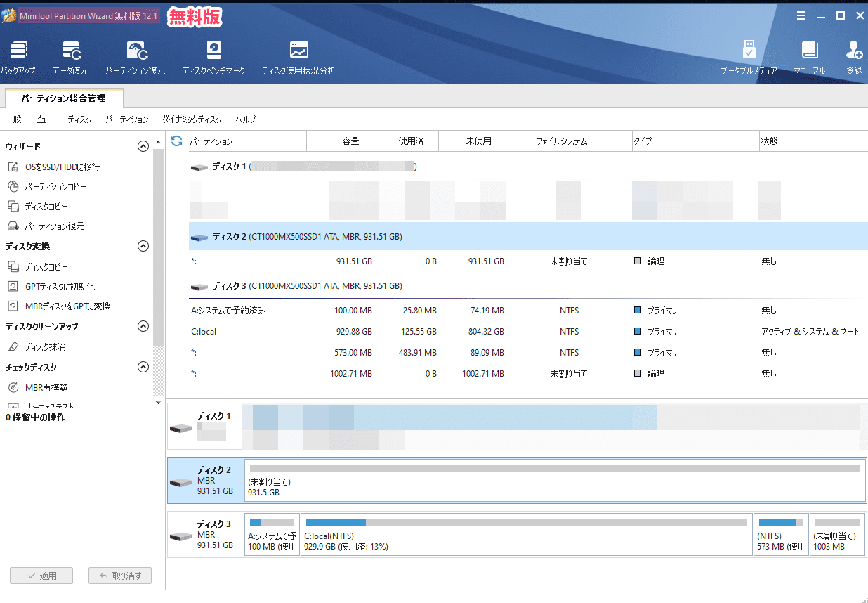Sort by the タイプ column header

pyautogui.click(x=695, y=141)
